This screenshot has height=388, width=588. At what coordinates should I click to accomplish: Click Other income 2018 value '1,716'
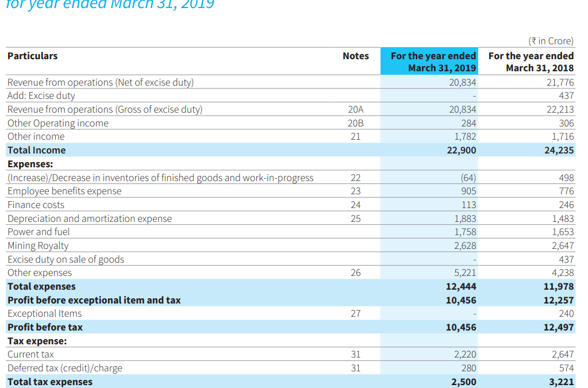click(x=563, y=136)
